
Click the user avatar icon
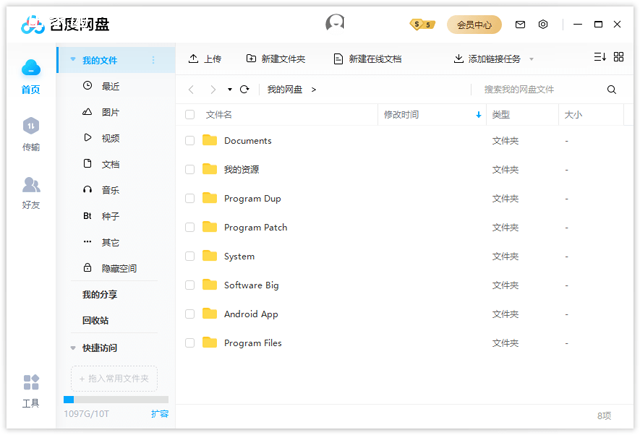(x=335, y=23)
